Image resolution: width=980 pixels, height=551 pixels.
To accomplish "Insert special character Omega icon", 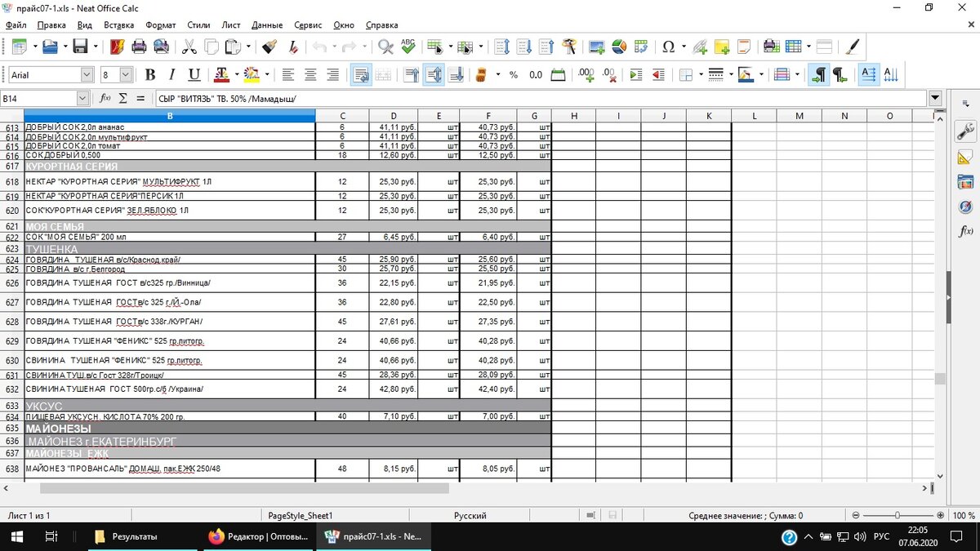I will (668, 47).
